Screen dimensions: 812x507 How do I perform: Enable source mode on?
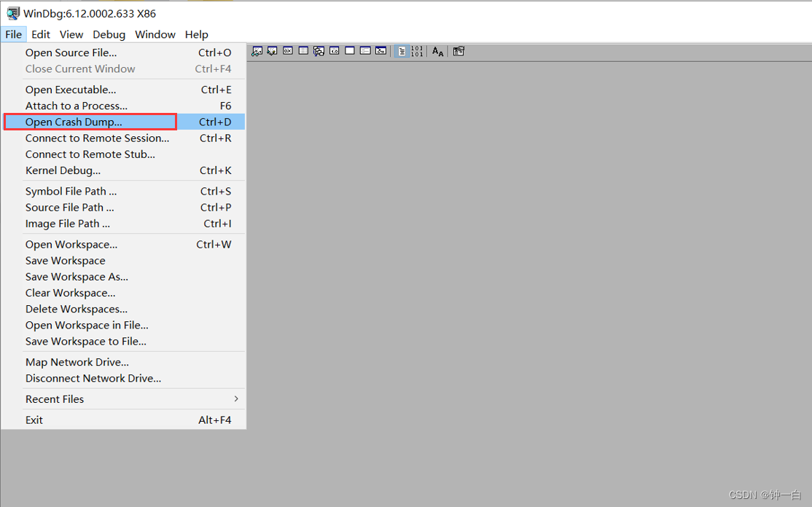click(403, 51)
